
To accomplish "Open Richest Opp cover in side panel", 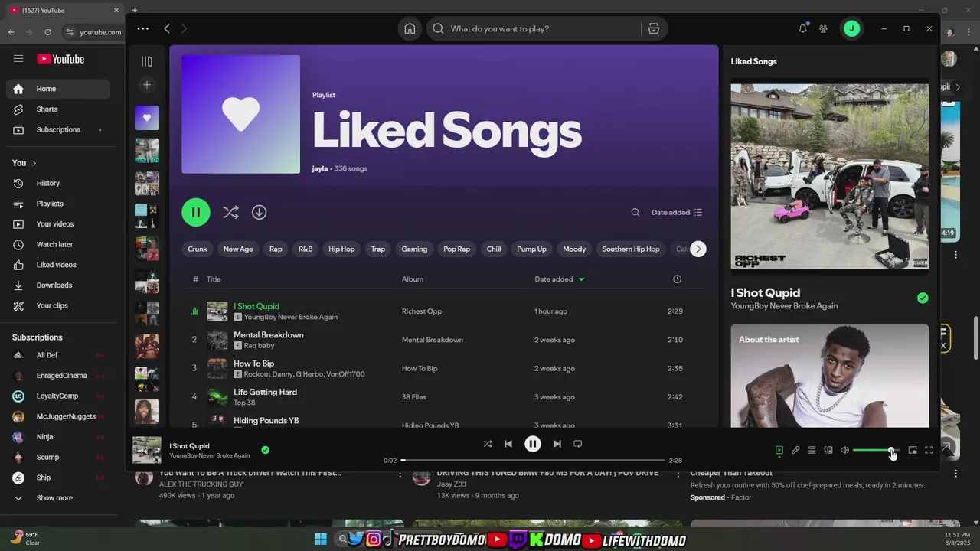I will point(830,177).
